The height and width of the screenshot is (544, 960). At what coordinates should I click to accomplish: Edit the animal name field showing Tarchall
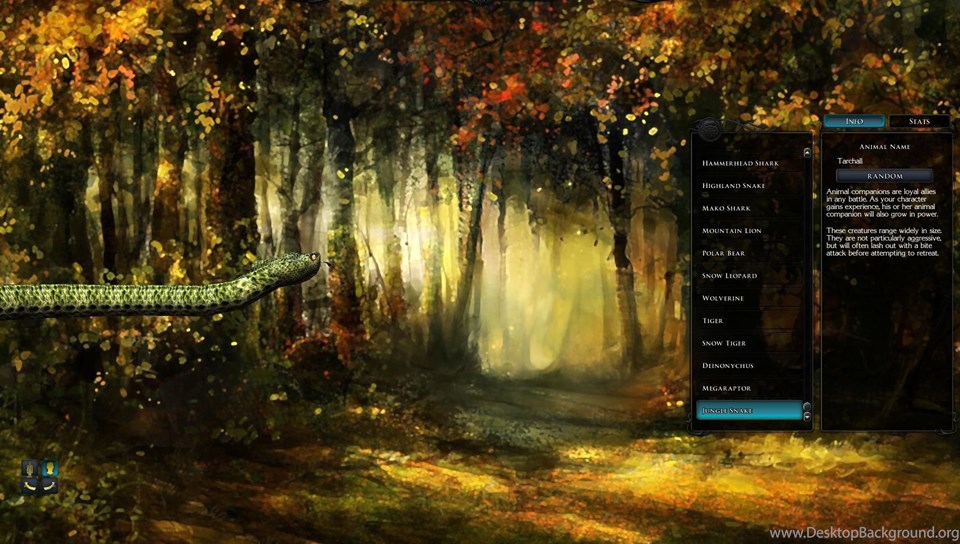tap(884, 161)
